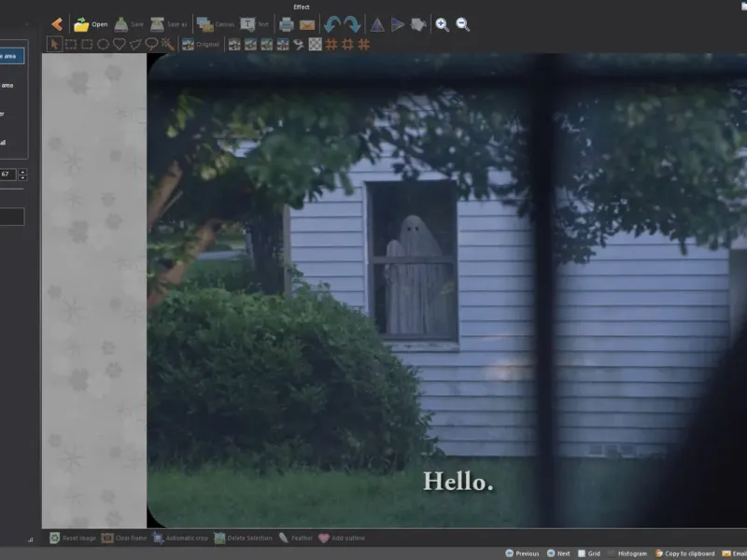Select the Text tool
The height and width of the screenshot is (560, 747).
[254, 24]
